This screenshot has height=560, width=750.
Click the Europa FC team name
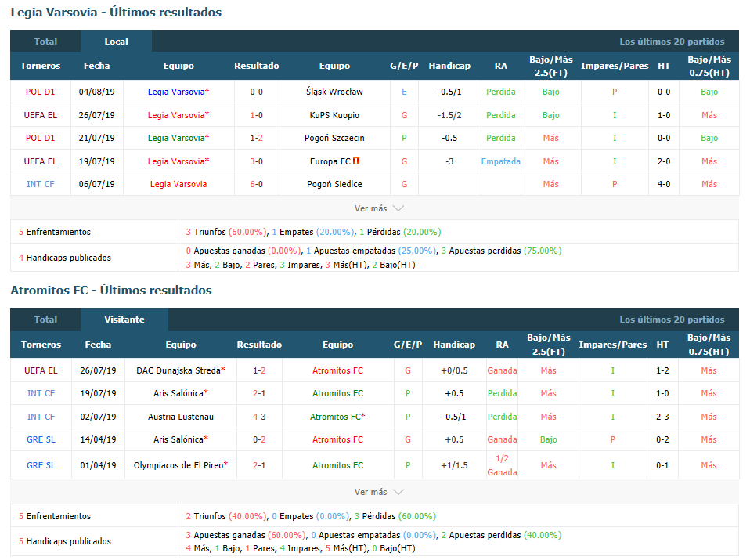(x=329, y=161)
